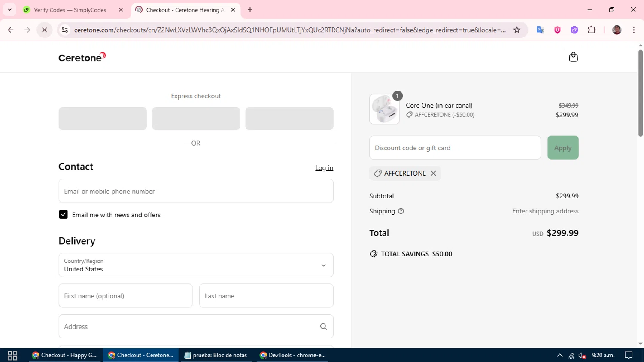
Task: Click the 9:20 a.m. clock
Action: pyautogui.click(x=603, y=356)
